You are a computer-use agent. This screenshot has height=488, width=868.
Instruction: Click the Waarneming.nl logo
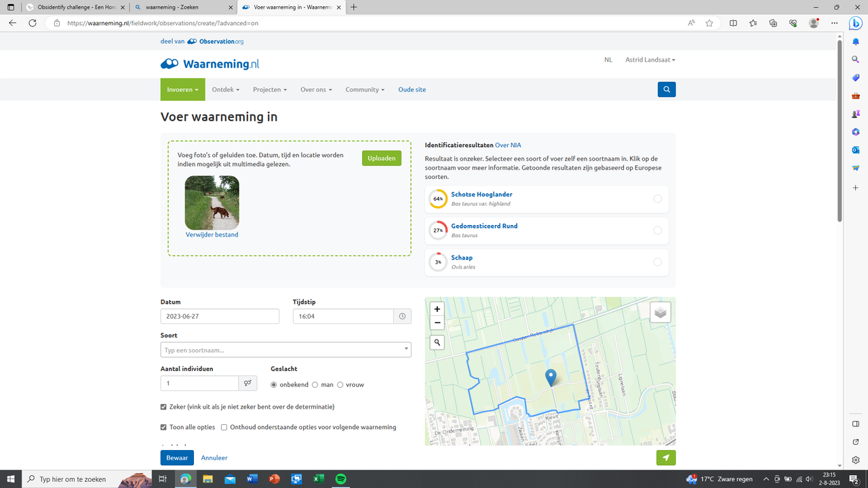(x=210, y=64)
